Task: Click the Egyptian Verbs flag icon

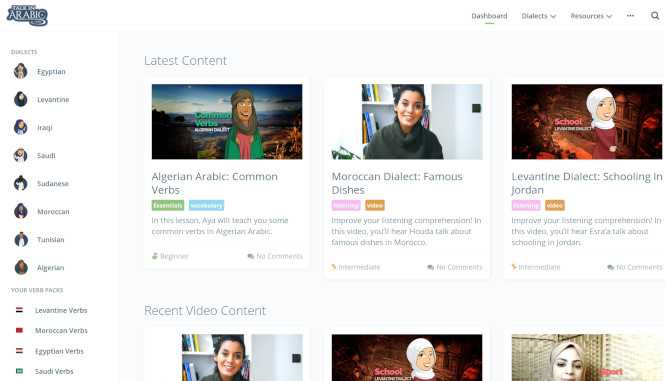Action: coord(20,351)
